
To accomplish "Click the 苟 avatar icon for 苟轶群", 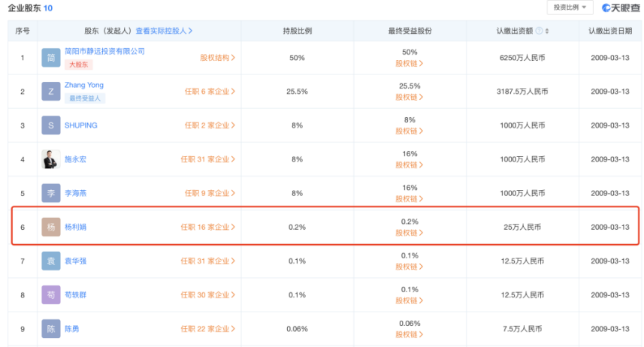I will pyautogui.click(x=50, y=295).
